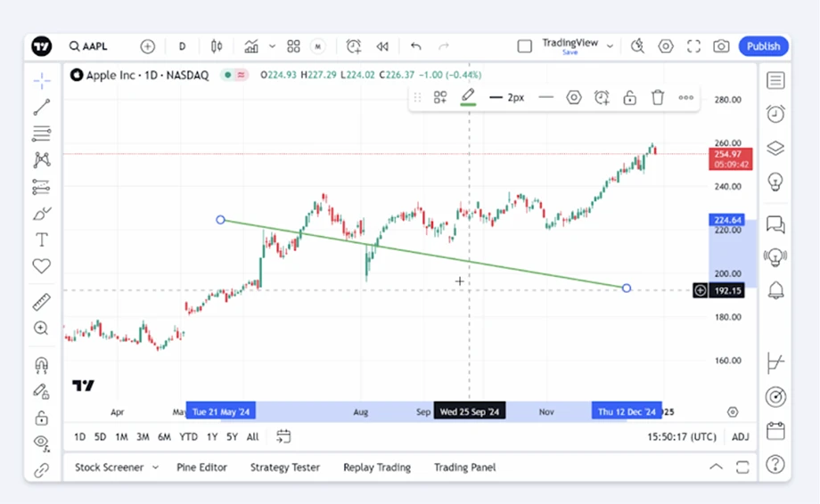Open the candlestick chart type menu
Image resolution: width=820 pixels, height=504 pixels.
pyautogui.click(x=217, y=46)
